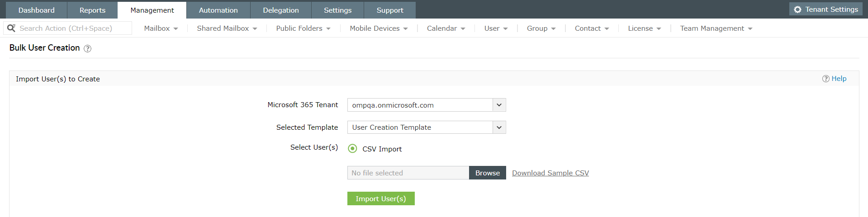Expand the Team Management menu
The width and height of the screenshot is (868, 217).
[x=716, y=28]
